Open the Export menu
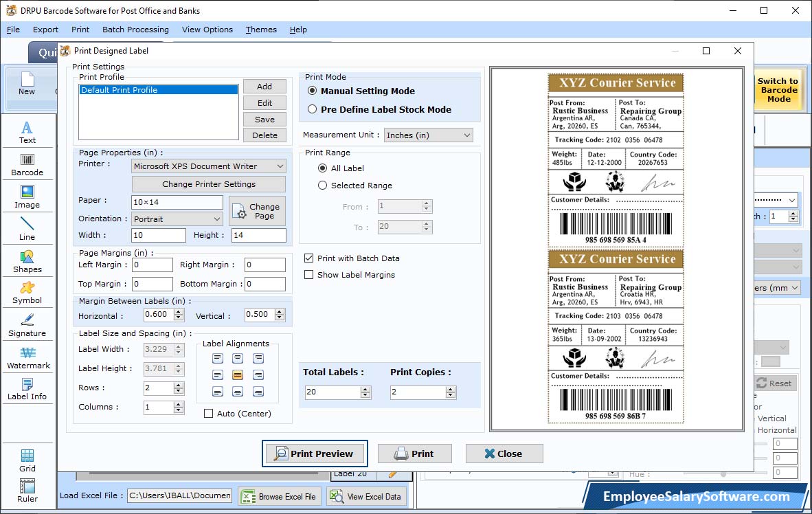The height and width of the screenshot is (514, 812). [45, 30]
